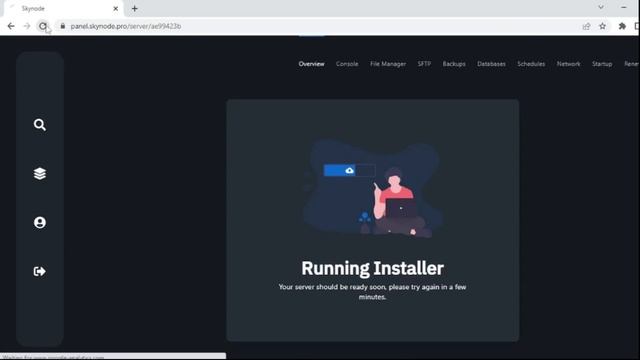
Task: Minimize the browser window
Action: coord(624,7)
